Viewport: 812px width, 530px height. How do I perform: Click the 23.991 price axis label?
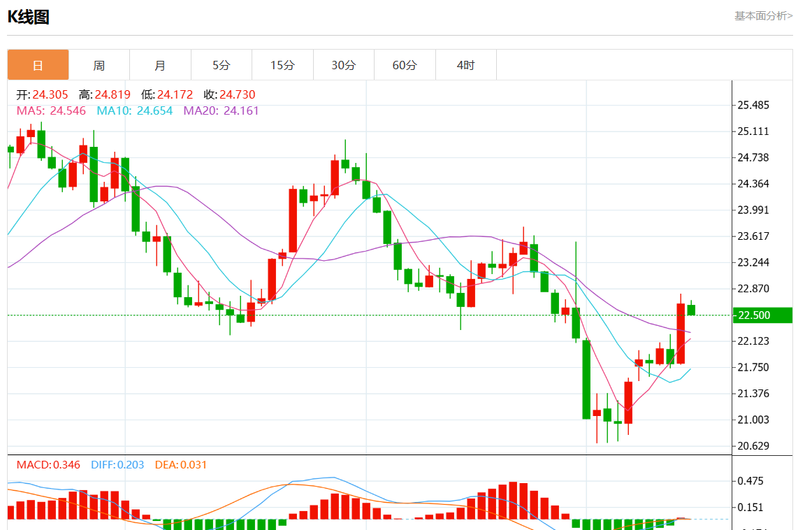click(753, 210)
